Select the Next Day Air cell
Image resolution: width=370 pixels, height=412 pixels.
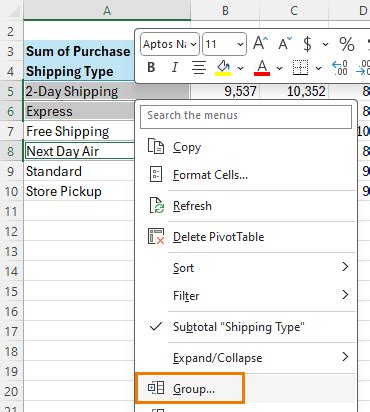pyautogui.click(x=79, y=151)
